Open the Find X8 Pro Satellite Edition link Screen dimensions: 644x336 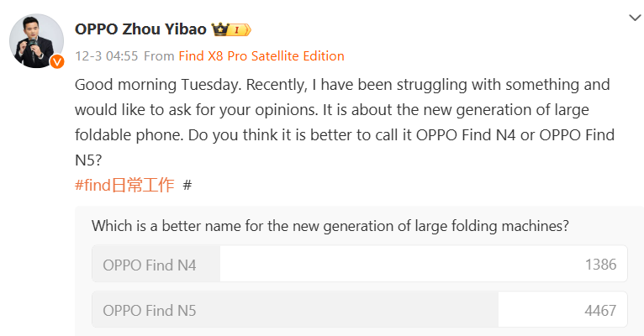tap(261, 55)
